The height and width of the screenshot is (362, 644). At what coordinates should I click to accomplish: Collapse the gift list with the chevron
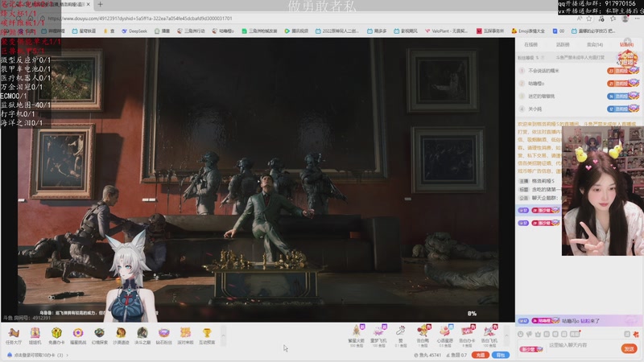pos(506,335)
